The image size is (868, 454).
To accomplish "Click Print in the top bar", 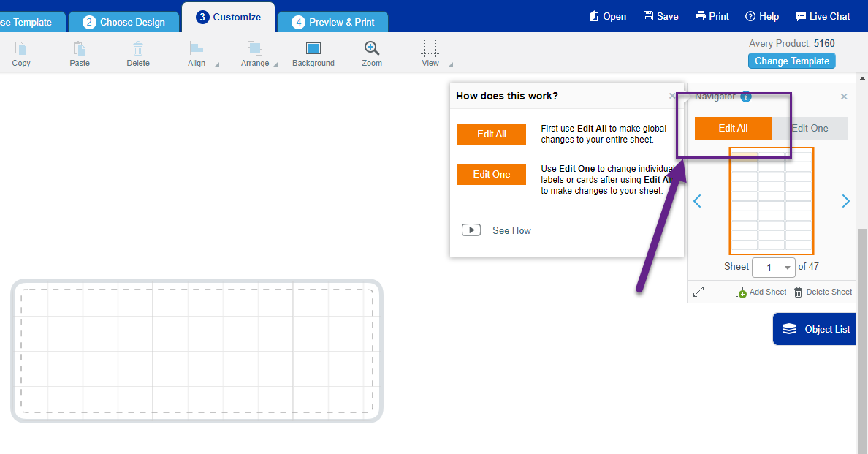I will (x=712, y=17).
